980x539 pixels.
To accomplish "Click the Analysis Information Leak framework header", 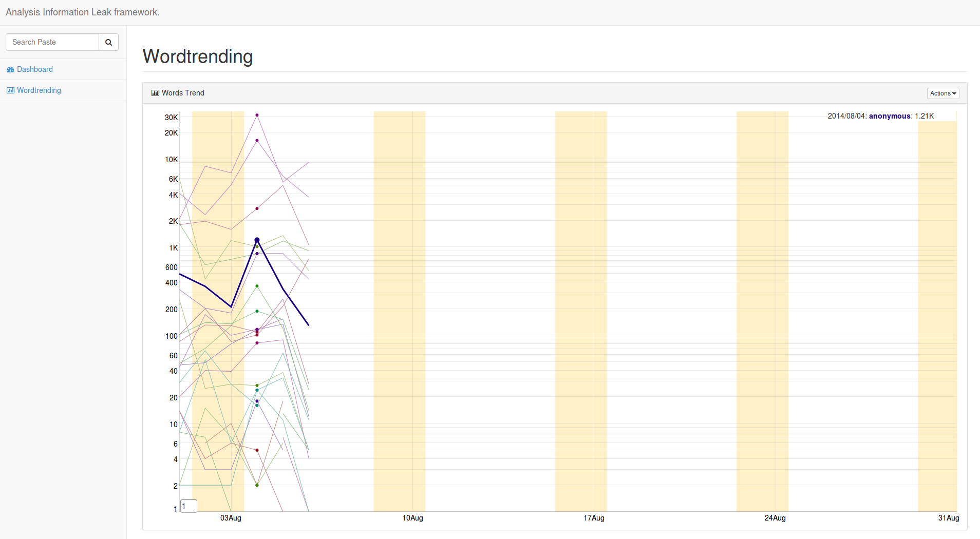I will pos(83,12).
